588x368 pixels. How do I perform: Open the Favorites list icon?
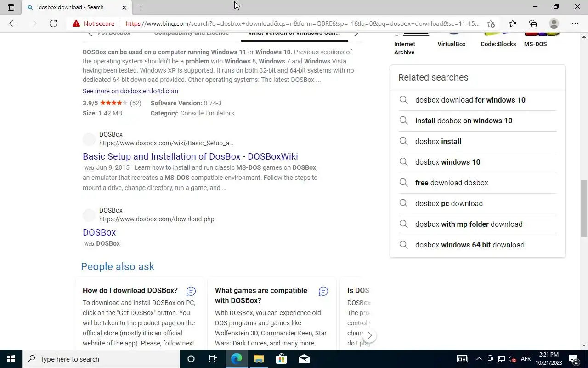513,23
